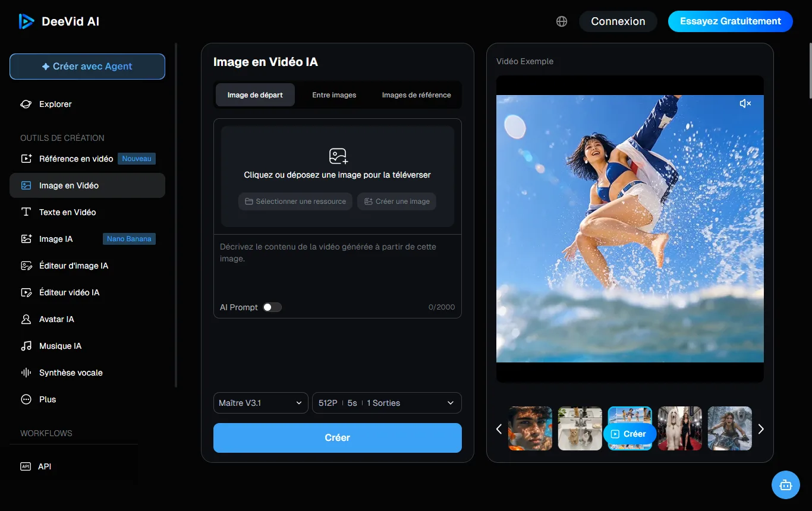The width and height of the screenshot is (812, 511).
Task: Click the large blue Créer button
Action: click(338, 438)
